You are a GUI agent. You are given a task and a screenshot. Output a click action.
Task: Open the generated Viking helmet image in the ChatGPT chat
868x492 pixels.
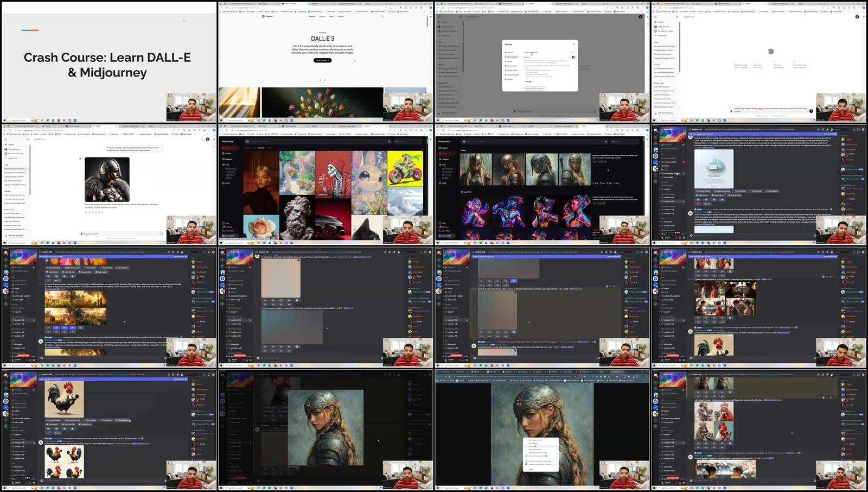[107, 179]
